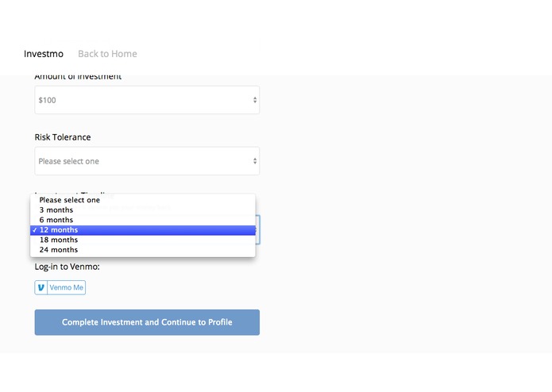Open the Risk Tolerance dropdown
The width and height of the screenshot is (552, 392).
tap(147, 161)
